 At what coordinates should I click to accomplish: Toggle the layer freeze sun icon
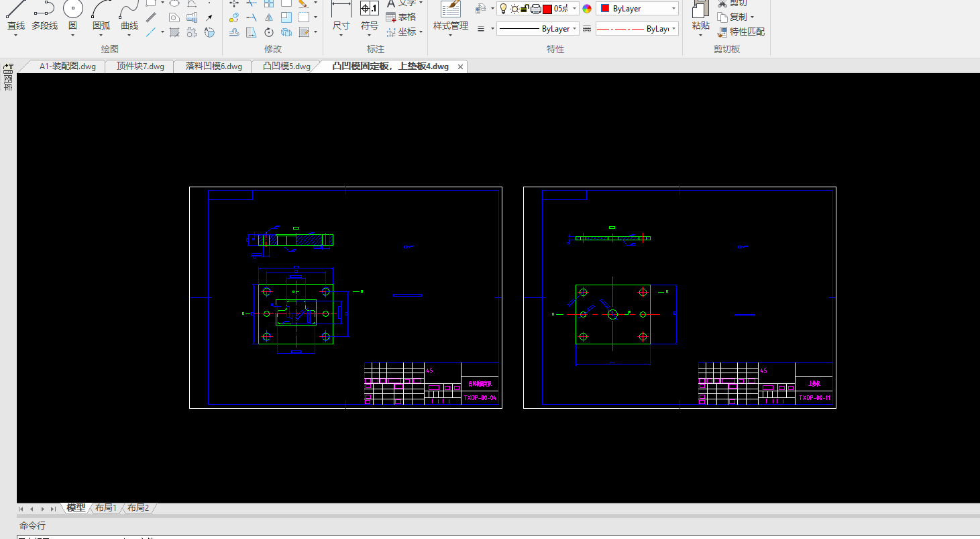514,9
